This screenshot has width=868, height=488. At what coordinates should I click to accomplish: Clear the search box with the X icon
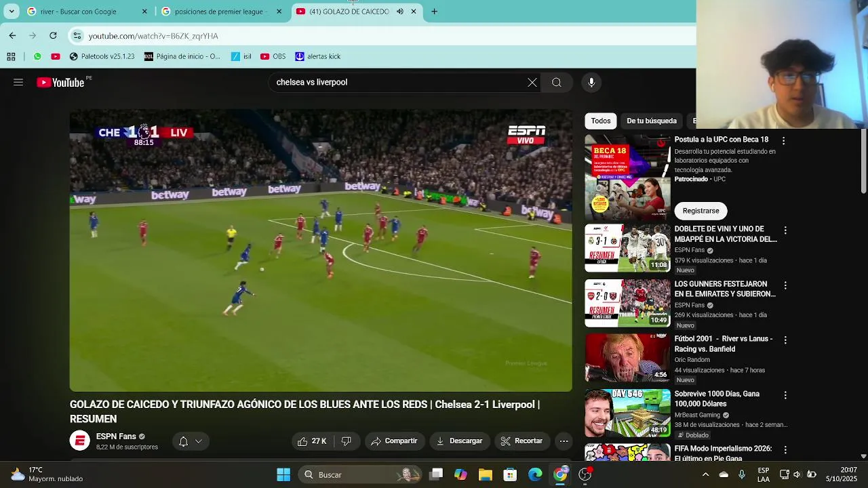pos(532,82)
